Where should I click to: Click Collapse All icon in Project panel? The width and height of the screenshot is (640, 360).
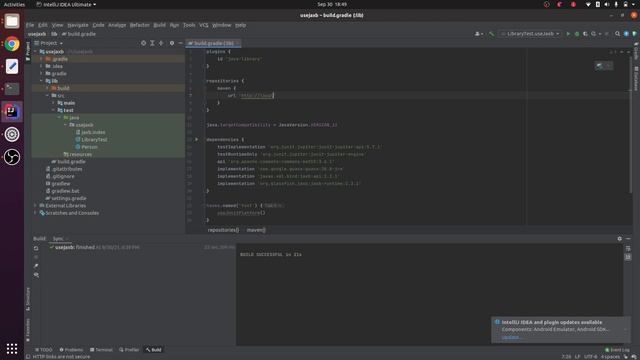(x=161, y=43)
